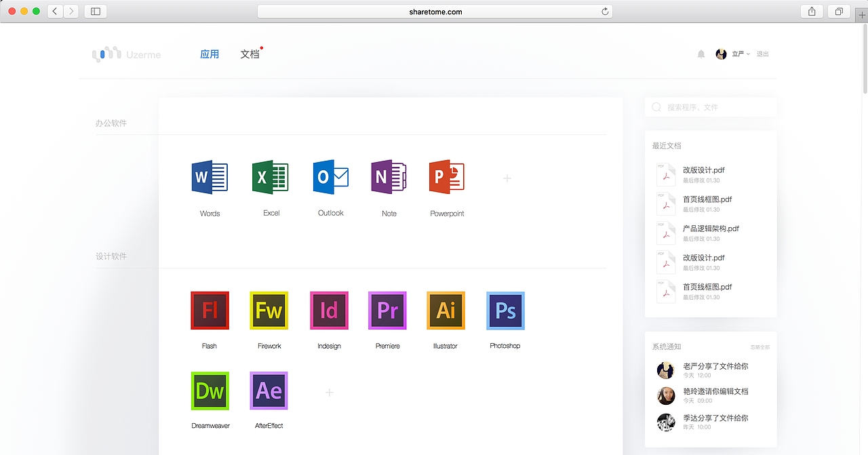Viewport: 868px width, 455px height.
Task: Click 忽略全部 in system notifications
Action: (x=760, y=347)
